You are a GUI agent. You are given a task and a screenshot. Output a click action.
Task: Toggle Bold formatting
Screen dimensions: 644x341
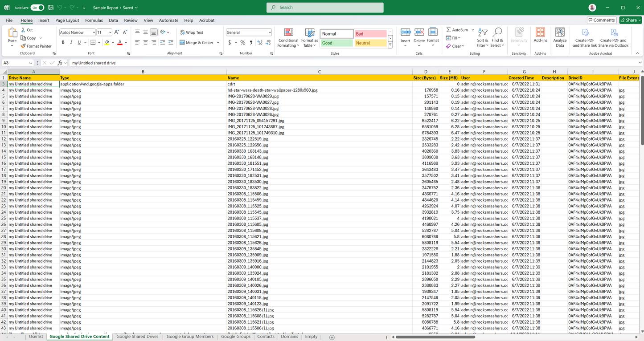(x=63, y=43)
